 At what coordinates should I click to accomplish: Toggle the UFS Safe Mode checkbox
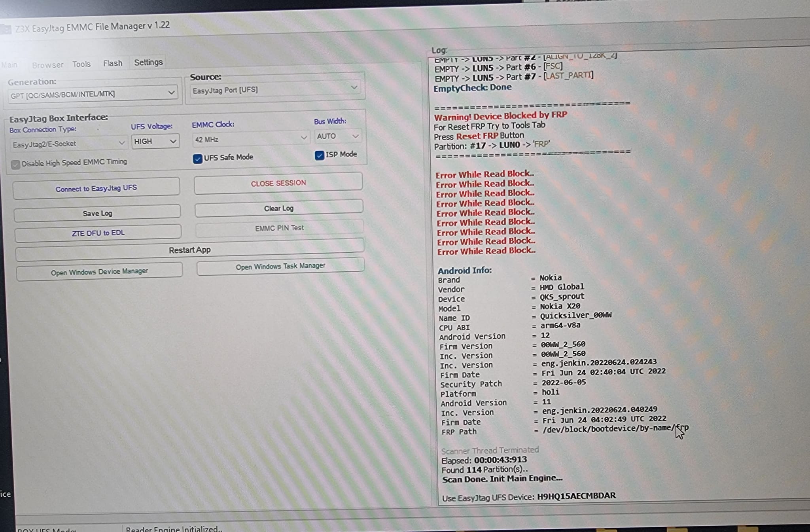pos(197,159)
